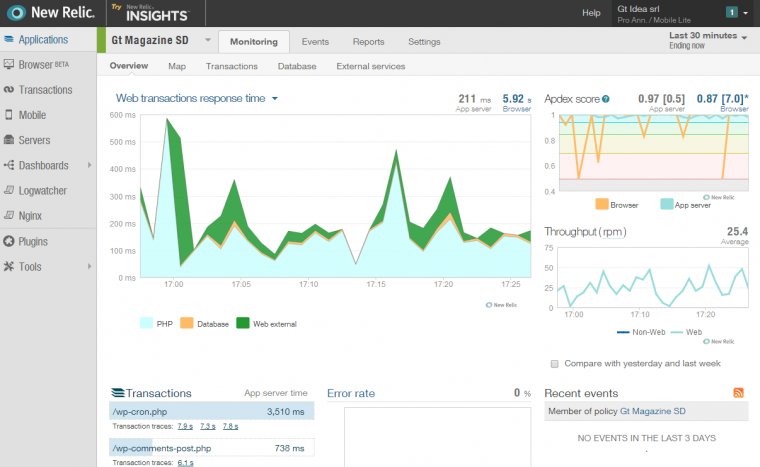
Task: Select Transactions icon in left sidebar
Action: coord(9,90)
